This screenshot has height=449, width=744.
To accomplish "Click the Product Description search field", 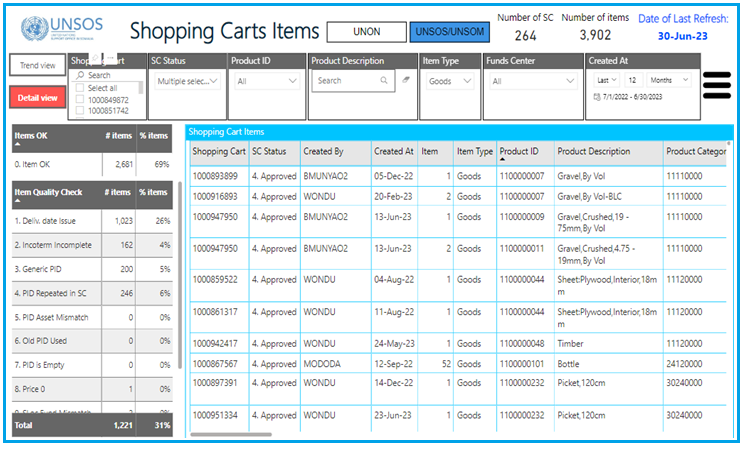I will [x=351, y=81].
